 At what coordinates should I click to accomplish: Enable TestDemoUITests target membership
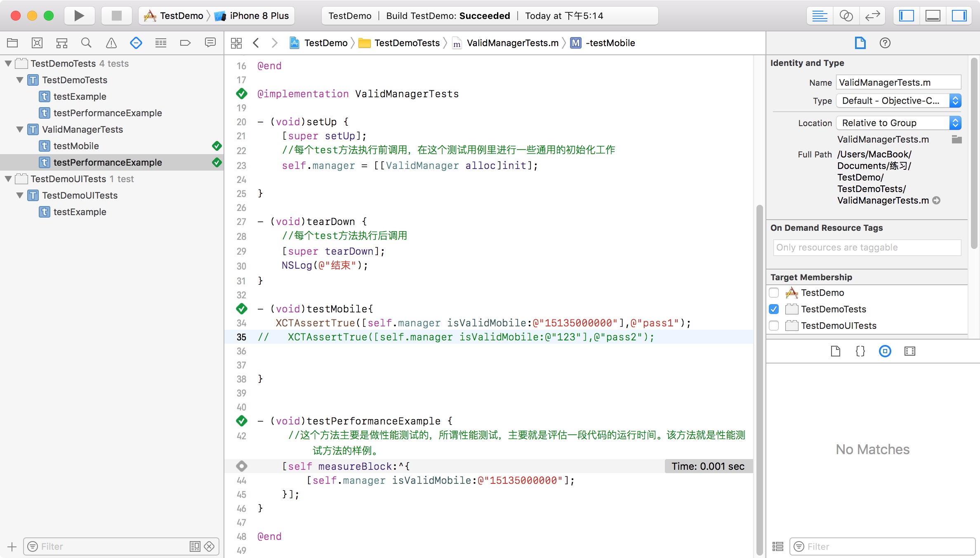[x=774, y=326]
